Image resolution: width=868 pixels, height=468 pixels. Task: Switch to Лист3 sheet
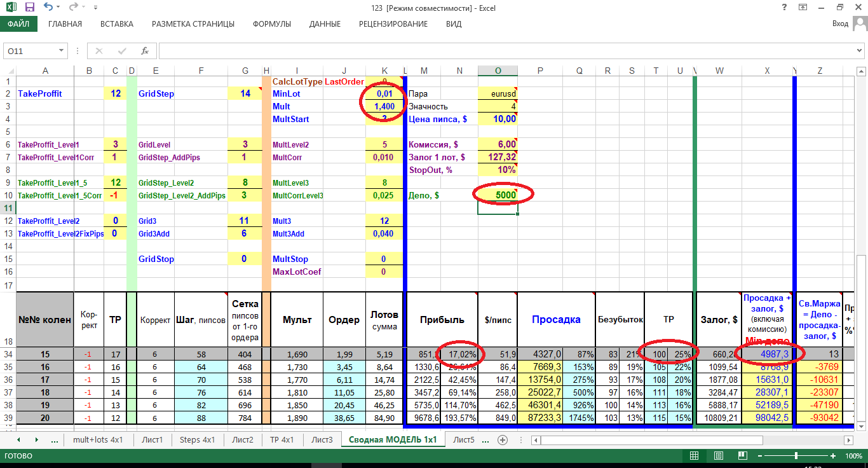click(322, 439)
